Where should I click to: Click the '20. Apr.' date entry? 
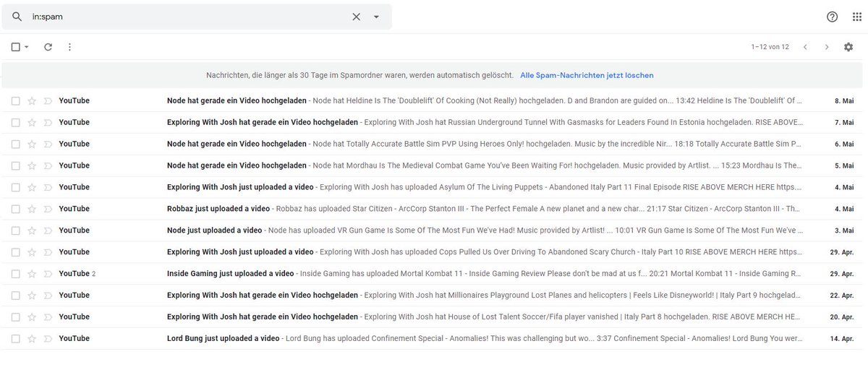click(841, 317)
